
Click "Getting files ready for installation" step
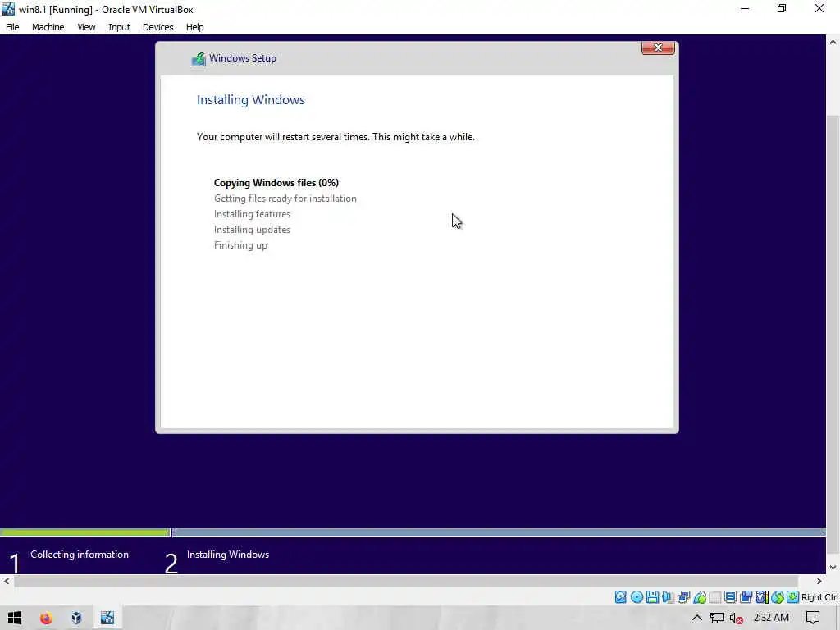coord(285,199)
